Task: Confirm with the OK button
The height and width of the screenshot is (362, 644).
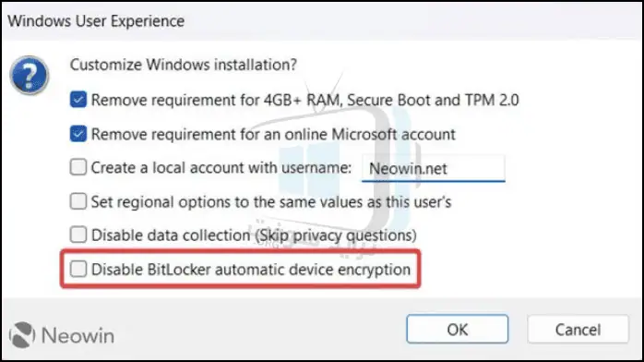Action: [457, 329]
